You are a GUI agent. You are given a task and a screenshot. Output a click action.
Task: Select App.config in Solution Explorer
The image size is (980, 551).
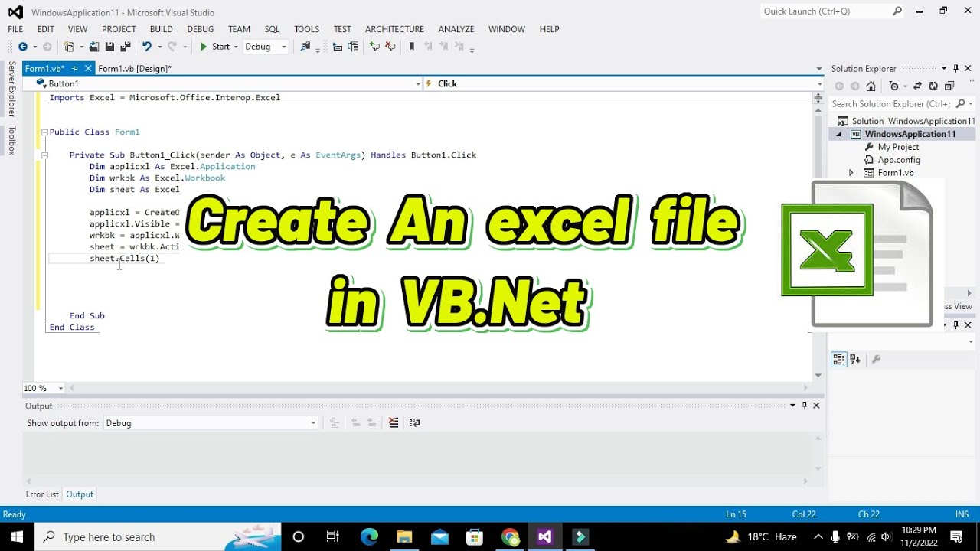coord(899,160)
